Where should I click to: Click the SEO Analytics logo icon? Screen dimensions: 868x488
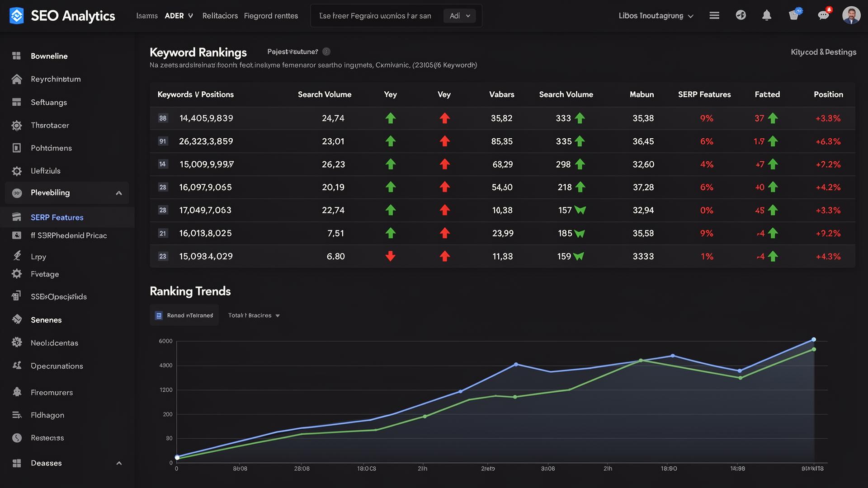tap(17, 16)
